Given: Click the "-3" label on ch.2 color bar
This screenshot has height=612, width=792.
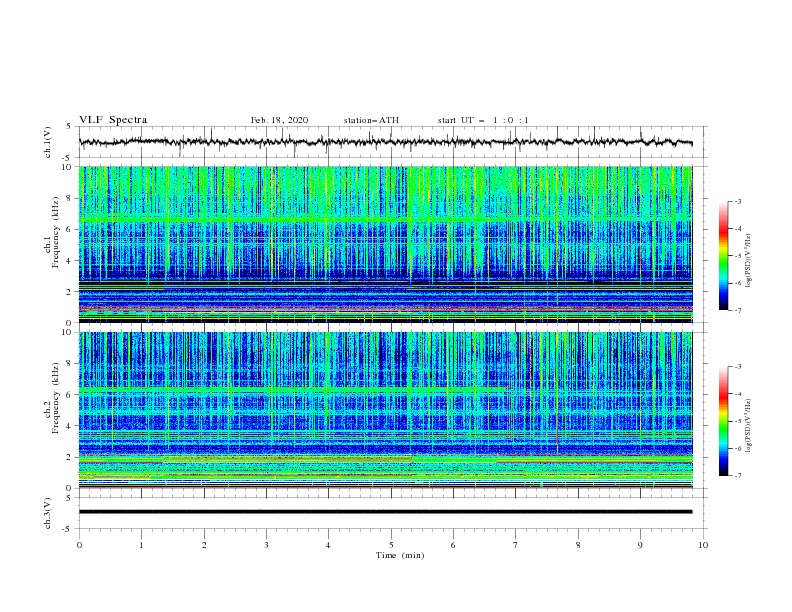Looking at the screenshot, I should click(x=738, y=367).
